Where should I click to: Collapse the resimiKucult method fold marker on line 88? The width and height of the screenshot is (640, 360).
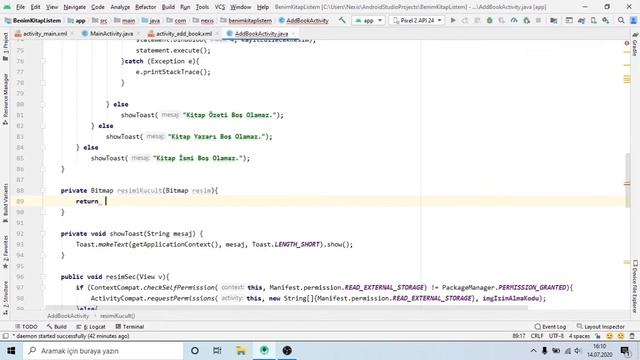click(x=43, y=191)
